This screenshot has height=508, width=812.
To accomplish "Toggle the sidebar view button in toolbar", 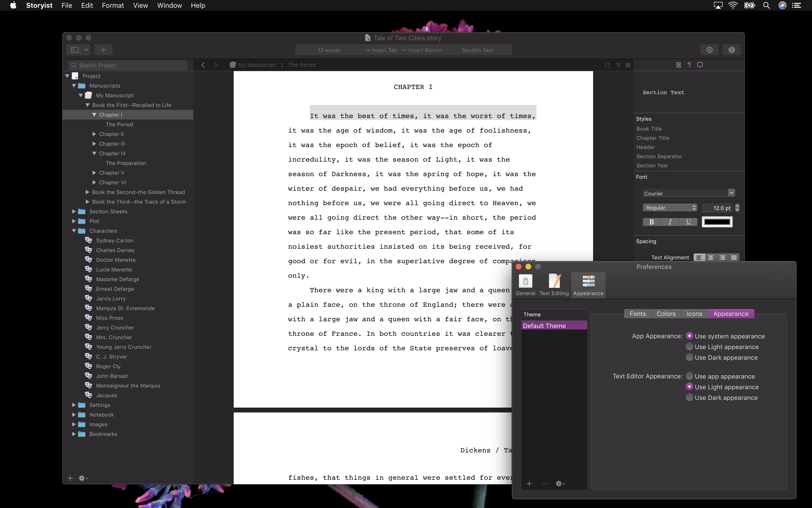I will pos(74,50).
